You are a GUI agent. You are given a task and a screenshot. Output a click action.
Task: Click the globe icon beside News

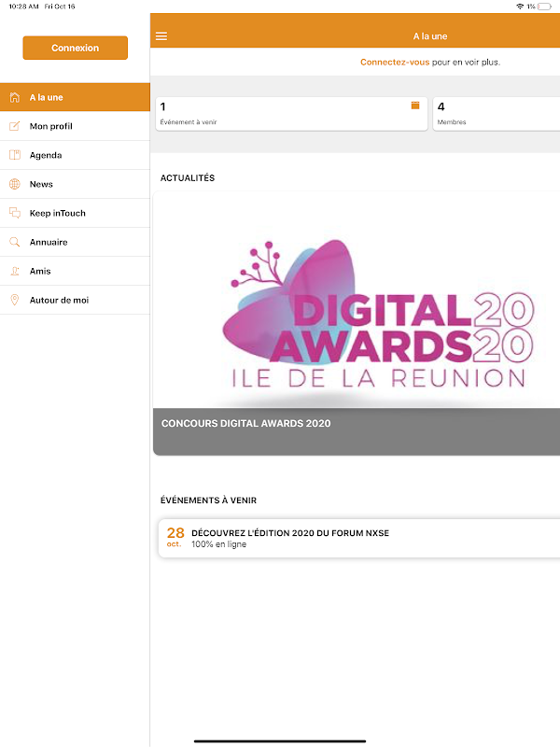click(x=15, y=184)
